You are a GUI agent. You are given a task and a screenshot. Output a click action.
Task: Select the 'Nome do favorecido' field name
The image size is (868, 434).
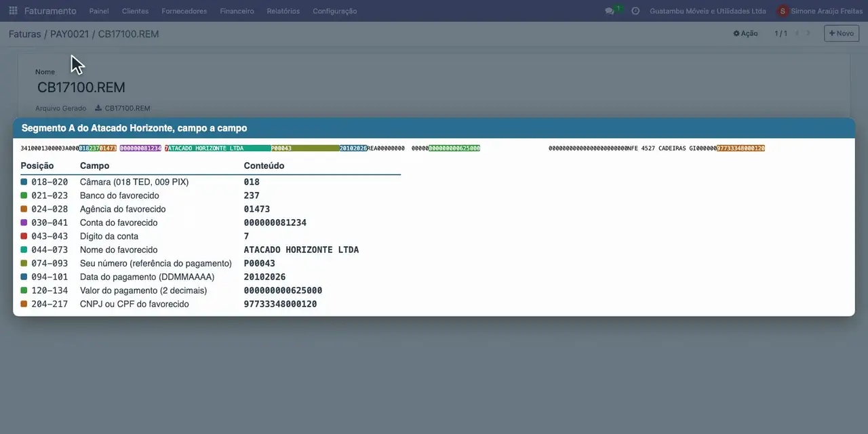click(119, 250)
